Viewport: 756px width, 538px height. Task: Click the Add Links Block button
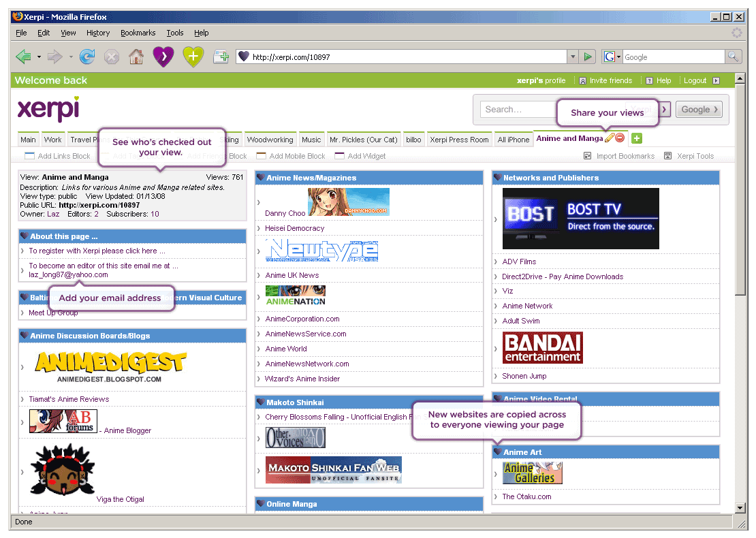pos(57,156)
